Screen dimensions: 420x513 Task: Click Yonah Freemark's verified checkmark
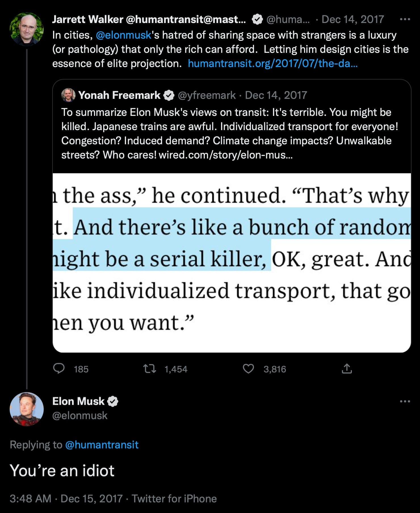click(x=169, y=95)
